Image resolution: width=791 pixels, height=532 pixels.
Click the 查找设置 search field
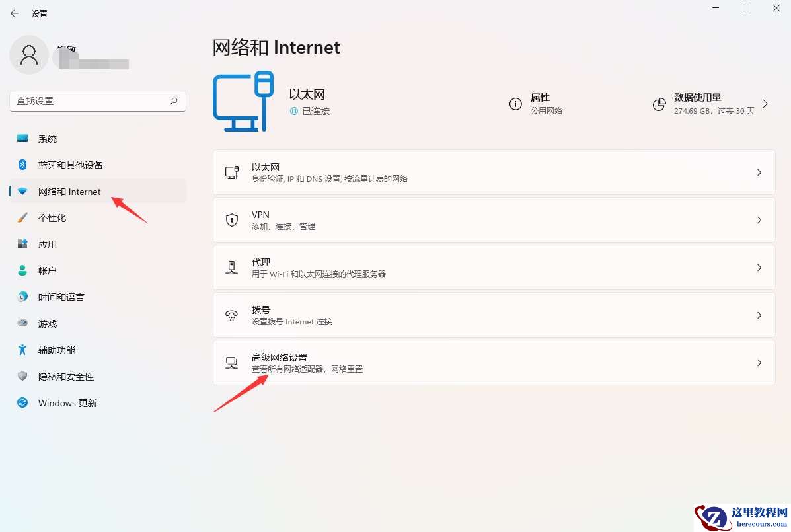[97, 100]
